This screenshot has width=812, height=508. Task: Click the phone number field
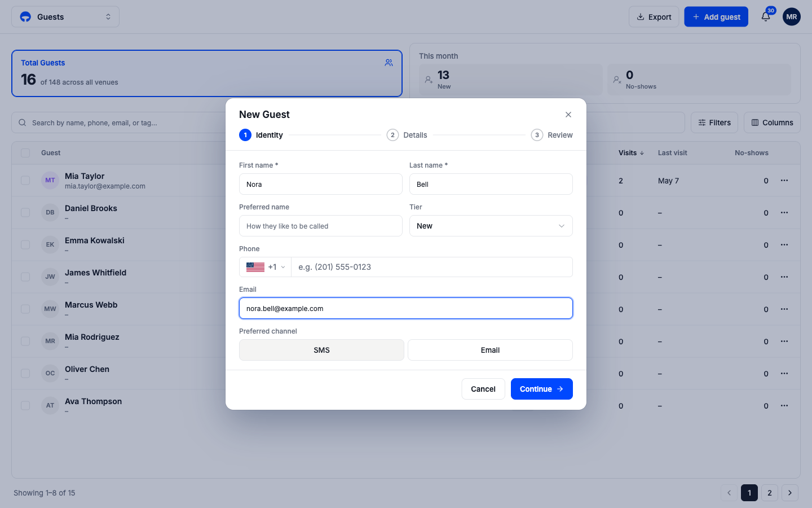pyautogui.click(x=432, y=267)
